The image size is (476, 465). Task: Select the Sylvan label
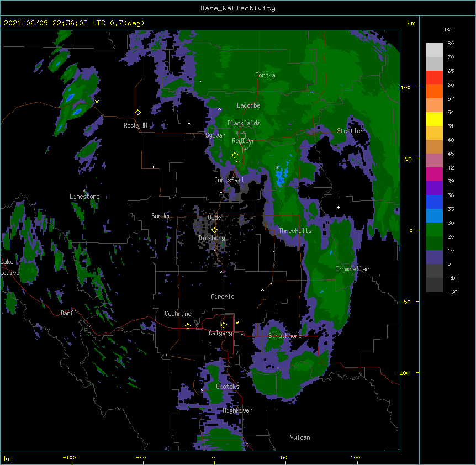(215, 135)
